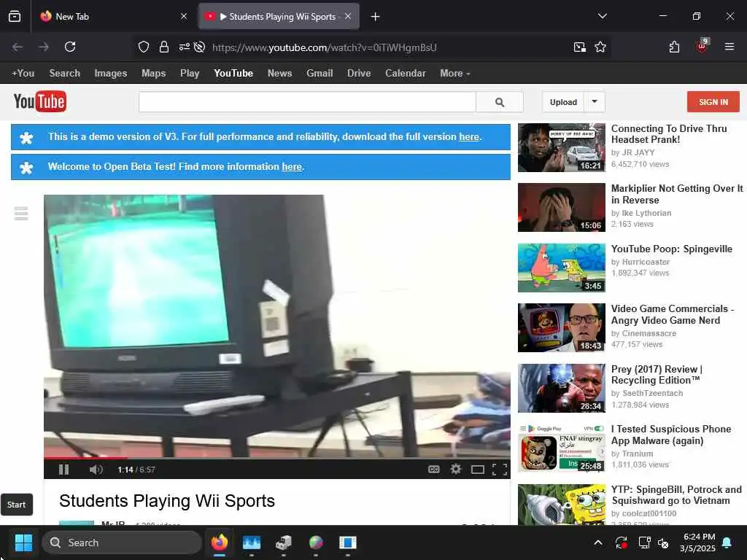Click the address bar URL

tap(324, 47)
